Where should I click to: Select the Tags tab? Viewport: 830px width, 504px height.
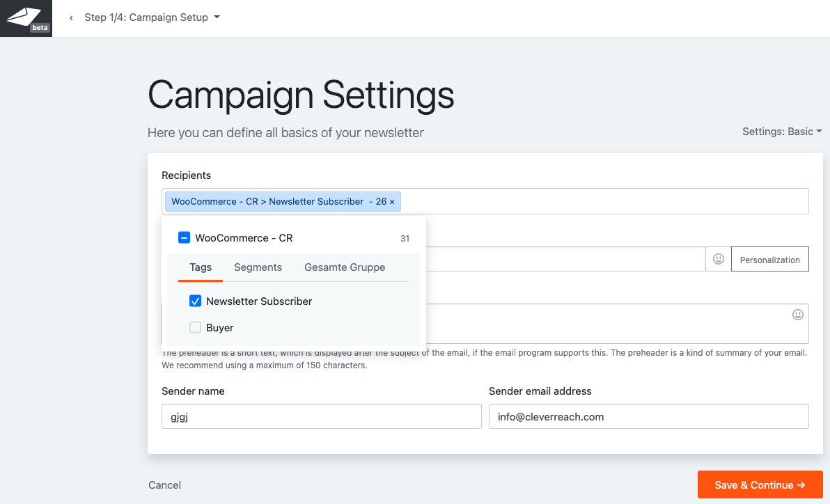tap(201, 267)
